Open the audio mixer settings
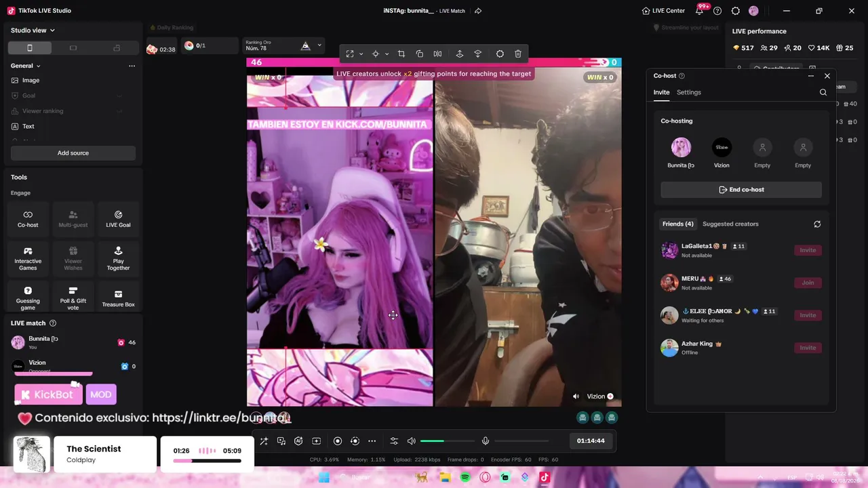Viewport: 868px width, 488px height. pos(394,441)
